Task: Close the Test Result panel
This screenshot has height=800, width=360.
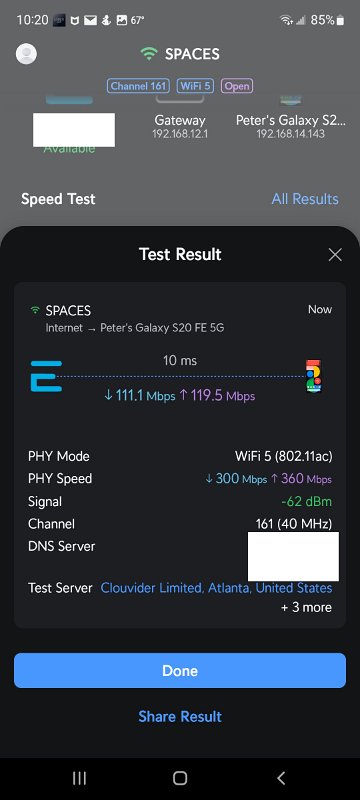Action: (335, 255)
